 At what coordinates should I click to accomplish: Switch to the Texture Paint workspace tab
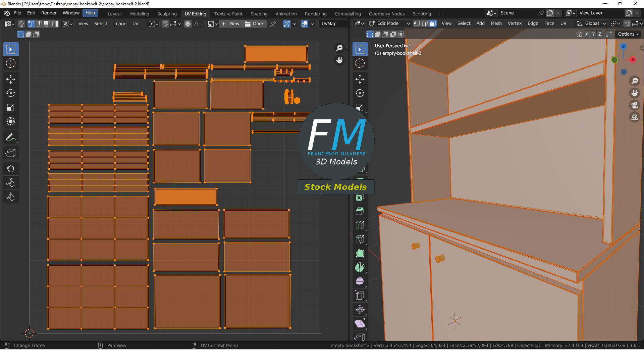coord(228,14)
